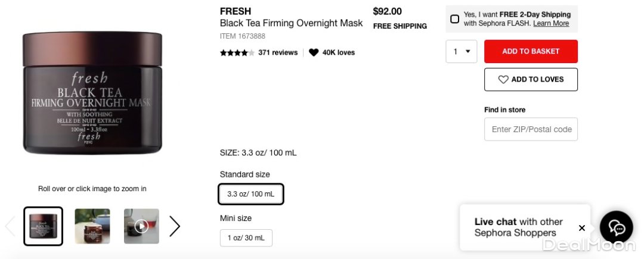
Task: View the second product lifestyle thumbnail
Action: [92, 226]
